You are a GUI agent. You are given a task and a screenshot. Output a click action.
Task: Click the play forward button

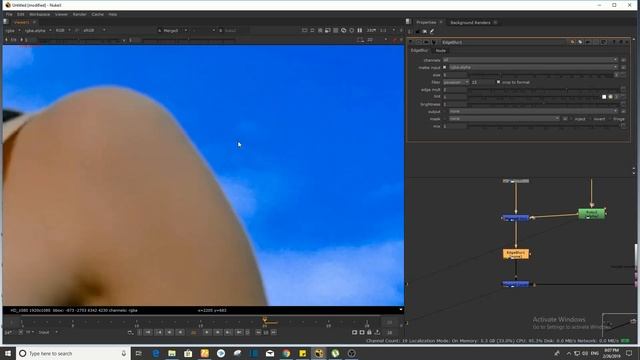pyautogui.click(x=207, y=333)
